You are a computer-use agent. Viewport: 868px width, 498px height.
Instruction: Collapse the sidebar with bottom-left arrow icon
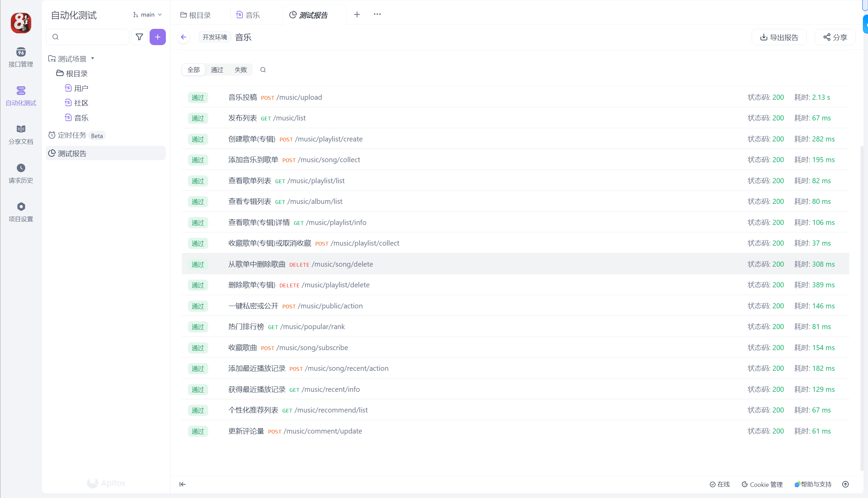182,484
